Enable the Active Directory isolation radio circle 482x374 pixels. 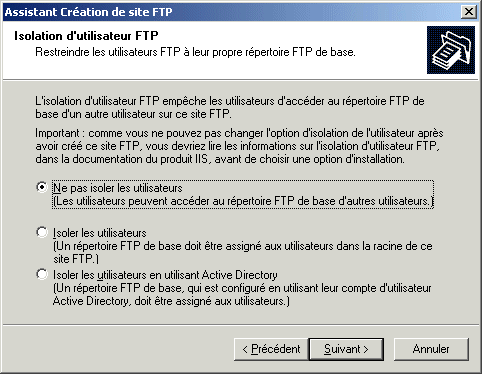point(42,274)
